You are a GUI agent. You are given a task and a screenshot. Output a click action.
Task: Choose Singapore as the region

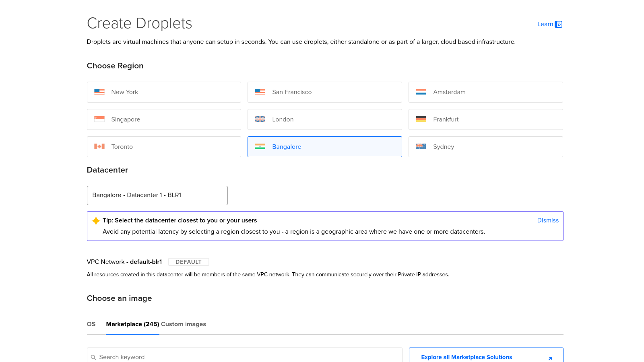pyautogui.click(x=164, y=119)
